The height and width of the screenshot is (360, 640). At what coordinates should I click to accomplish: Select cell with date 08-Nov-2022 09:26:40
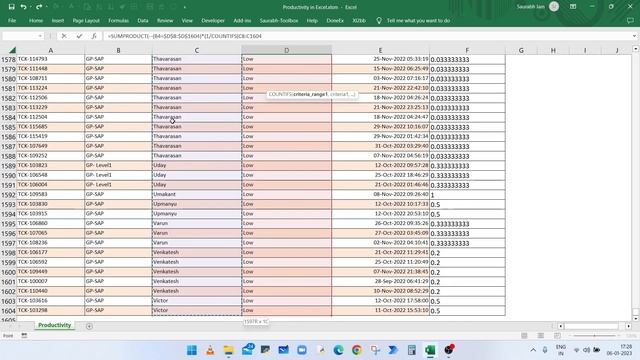point(380,195)
